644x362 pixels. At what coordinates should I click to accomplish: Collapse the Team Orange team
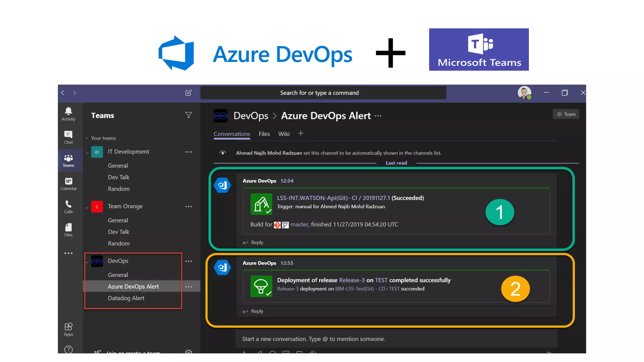[87, 208]
